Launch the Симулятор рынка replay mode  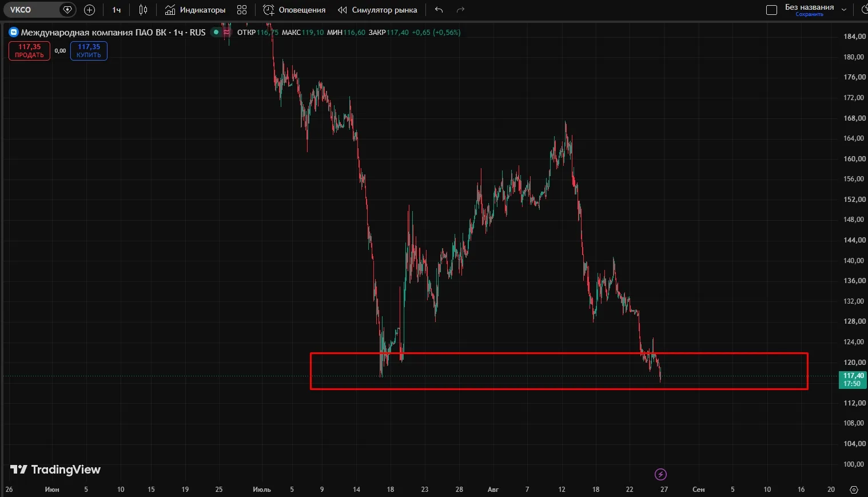(x=377, y=10)
